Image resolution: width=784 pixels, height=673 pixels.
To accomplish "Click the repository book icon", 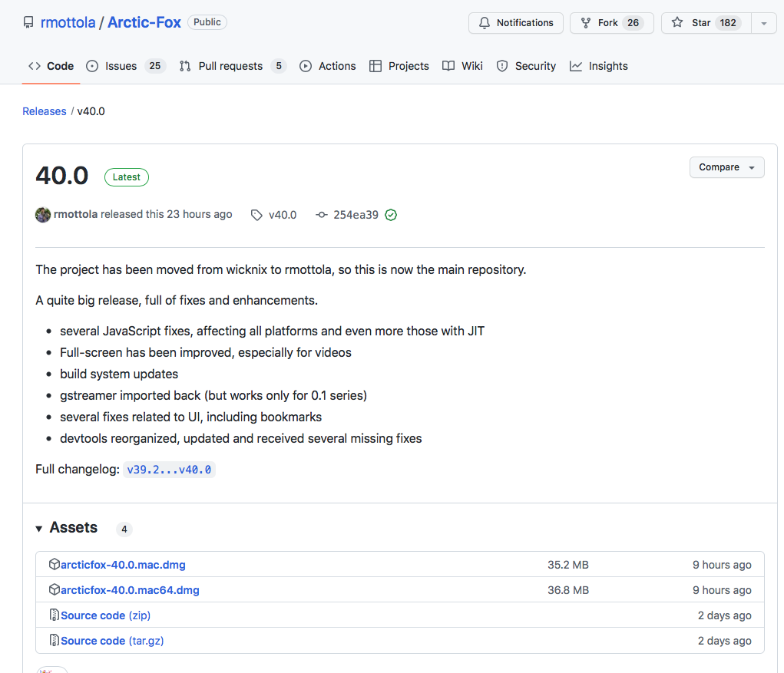I will 28,23.
